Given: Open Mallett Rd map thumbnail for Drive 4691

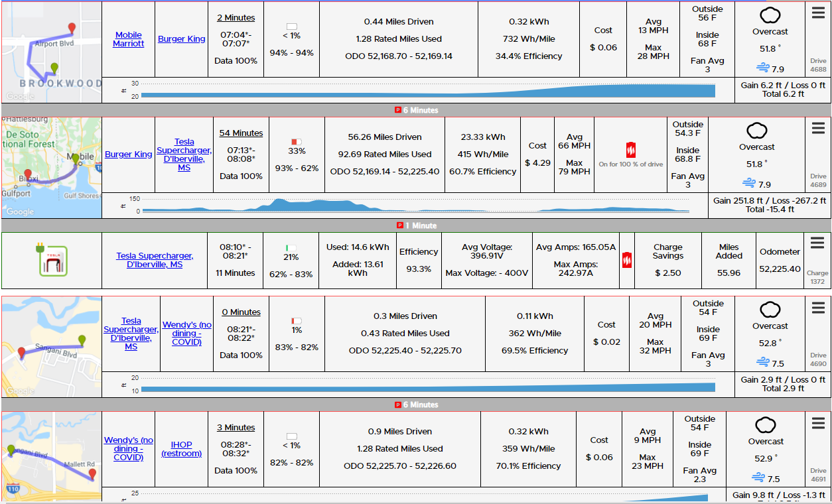Looking at the screenshot, I should tap(51, 456).
